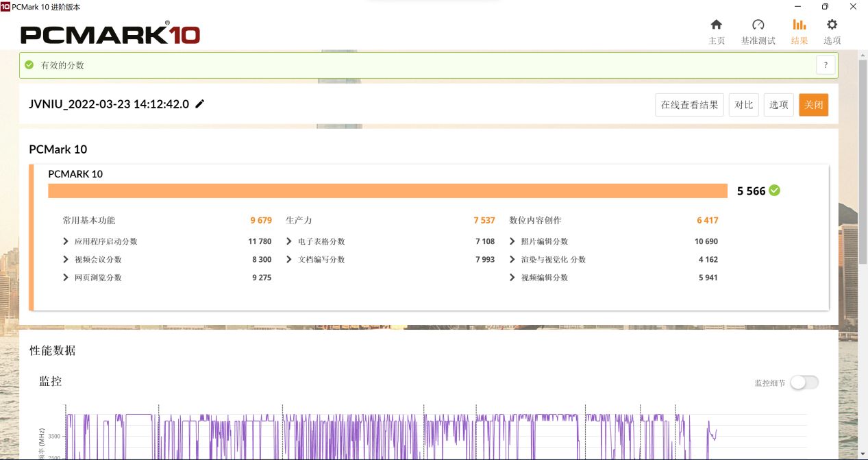Open the 选项 button next to 对比
This screenshot has height=460, width=868.
point(778,104)
